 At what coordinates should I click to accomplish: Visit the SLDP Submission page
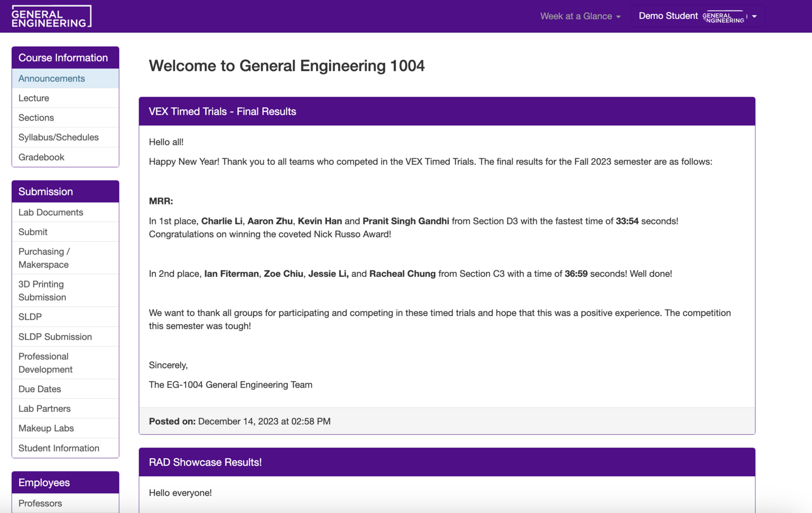pos(55,336)
